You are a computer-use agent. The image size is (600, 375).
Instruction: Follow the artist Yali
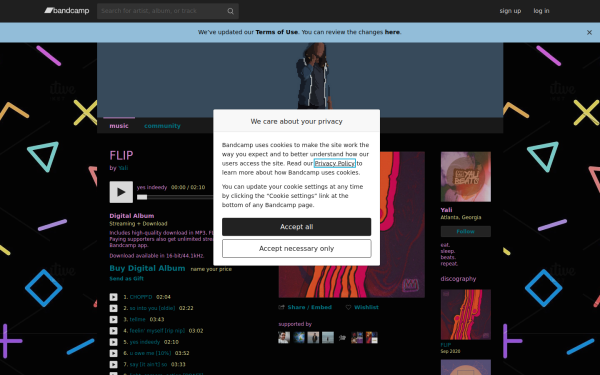466,232
